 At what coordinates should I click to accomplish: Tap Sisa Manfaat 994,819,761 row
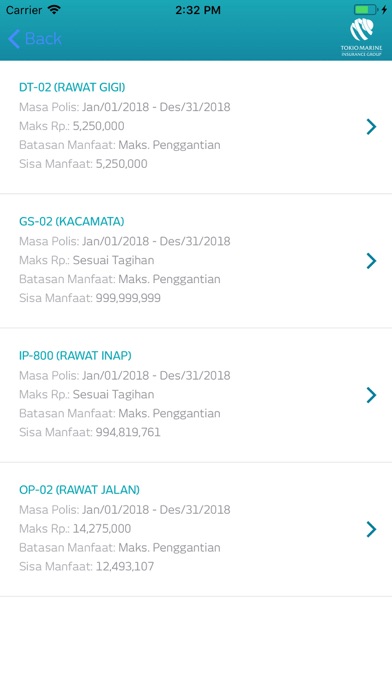pos(90,432)
